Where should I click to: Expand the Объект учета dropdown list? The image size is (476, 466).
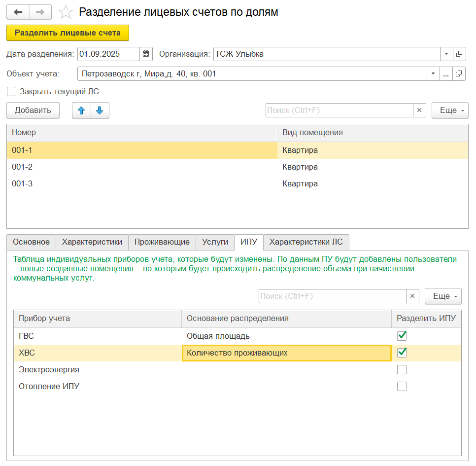[x=433, y=74]
